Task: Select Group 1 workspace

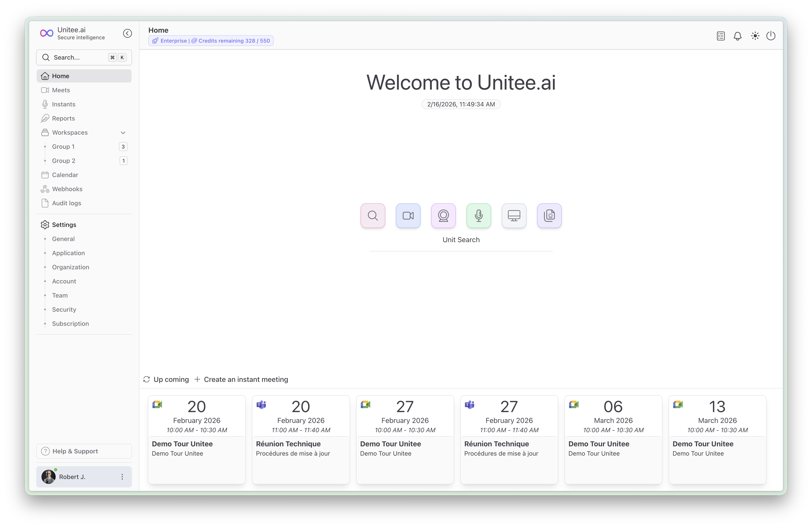Action: (x=84, y=147)
